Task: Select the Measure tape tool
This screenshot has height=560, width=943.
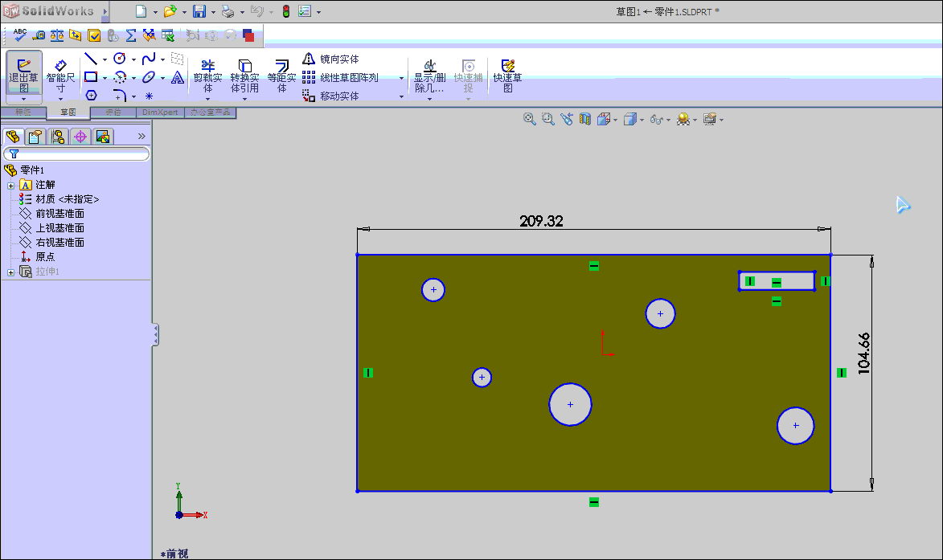Action: pyautogui.click(x=39, y=35)
